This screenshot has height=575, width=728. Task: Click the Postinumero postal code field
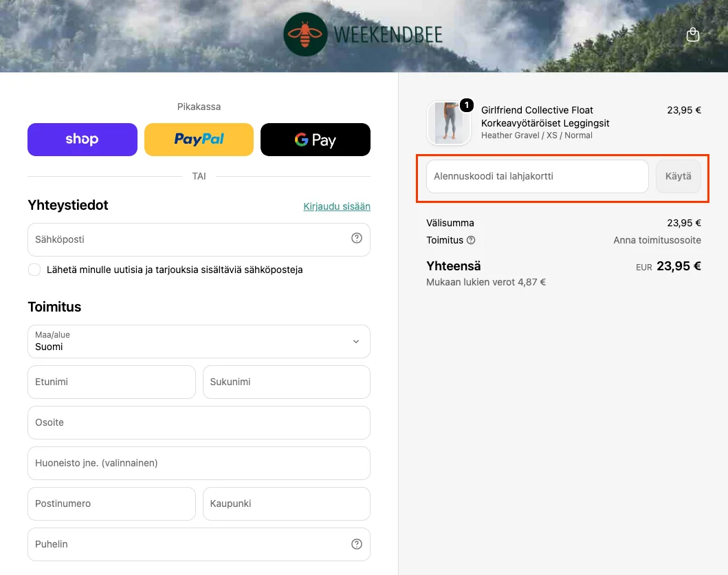click(x=111, y=503)
